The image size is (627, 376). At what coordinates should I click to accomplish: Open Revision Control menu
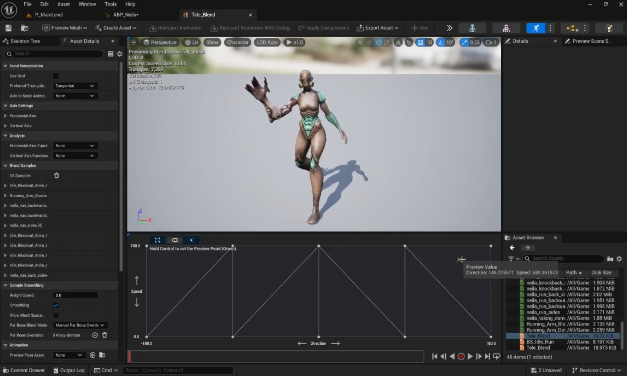click(596, 370)
